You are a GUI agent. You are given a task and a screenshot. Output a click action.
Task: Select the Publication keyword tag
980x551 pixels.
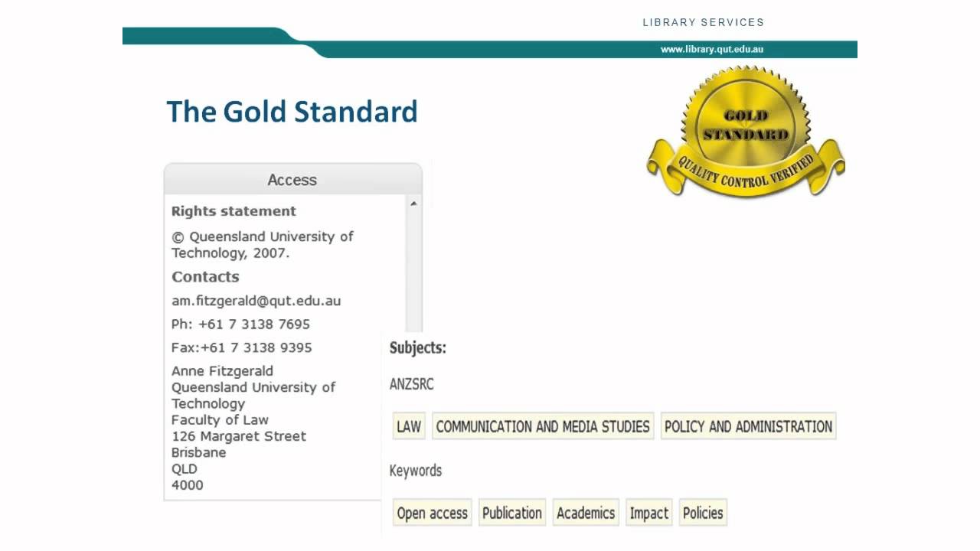coord(512,513)
